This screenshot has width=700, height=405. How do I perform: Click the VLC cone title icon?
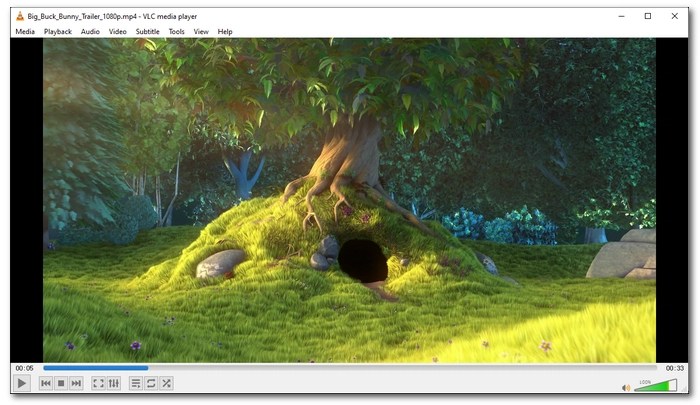pos(20,17)
